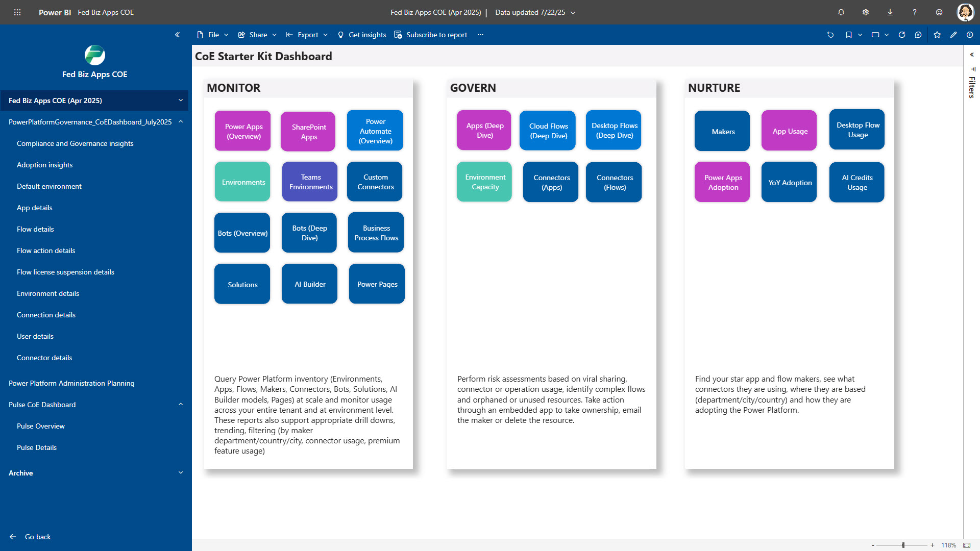980x551 pixels.
Task: Click the fit to page icon
Action: pos(967,545)
